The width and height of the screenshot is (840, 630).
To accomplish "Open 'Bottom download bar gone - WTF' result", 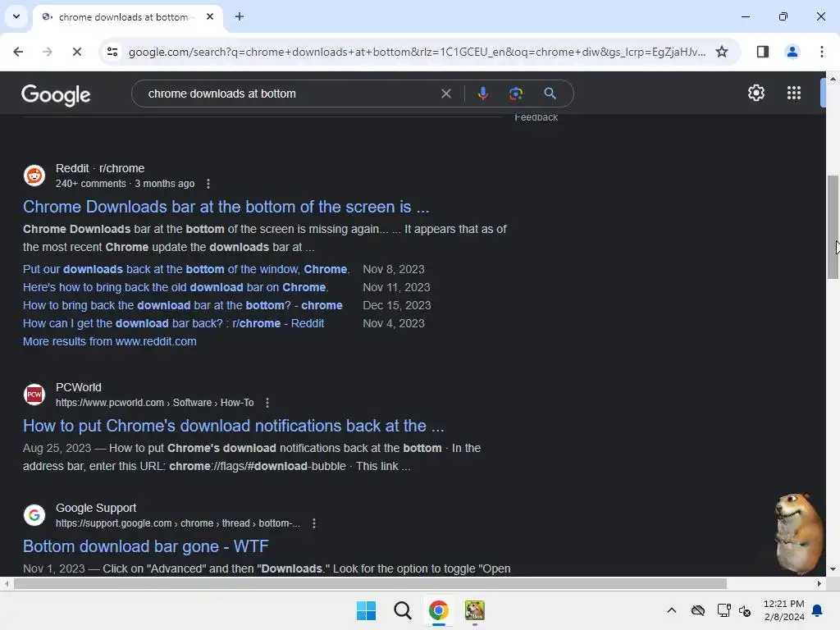I will 146,546.
